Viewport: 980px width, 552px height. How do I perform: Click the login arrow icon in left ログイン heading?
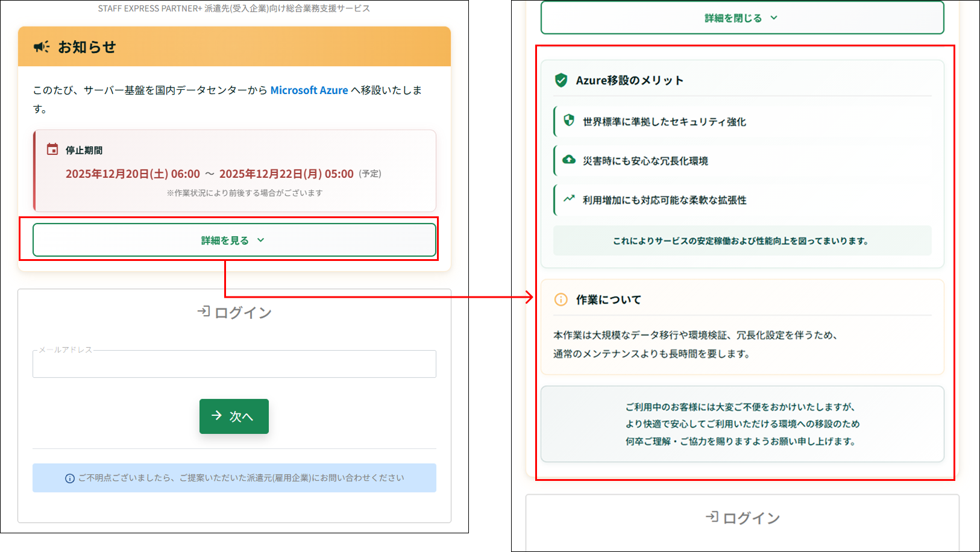[x=204, y=312]
